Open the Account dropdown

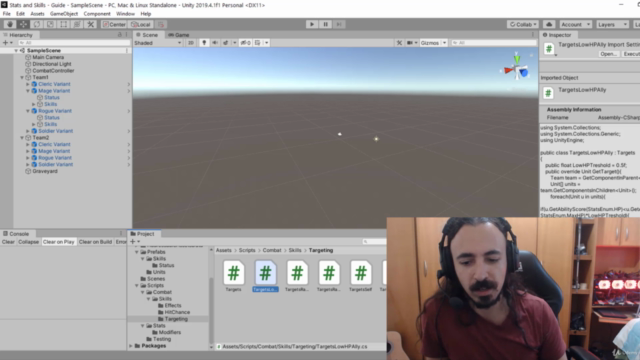tap(575, 24)
